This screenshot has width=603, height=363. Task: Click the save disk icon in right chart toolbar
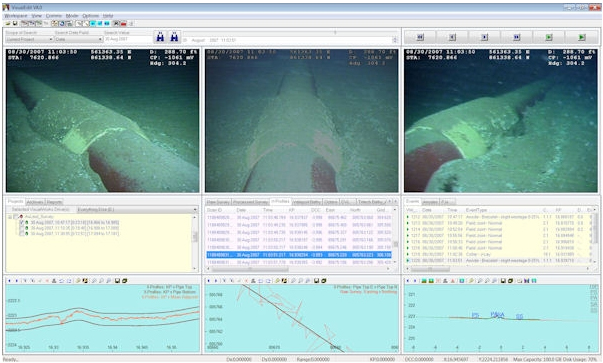(503, 281)
